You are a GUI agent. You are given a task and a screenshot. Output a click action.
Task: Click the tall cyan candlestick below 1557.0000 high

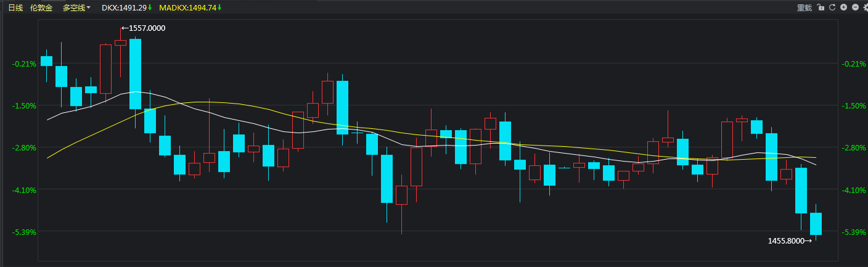[x=135, y=74]
